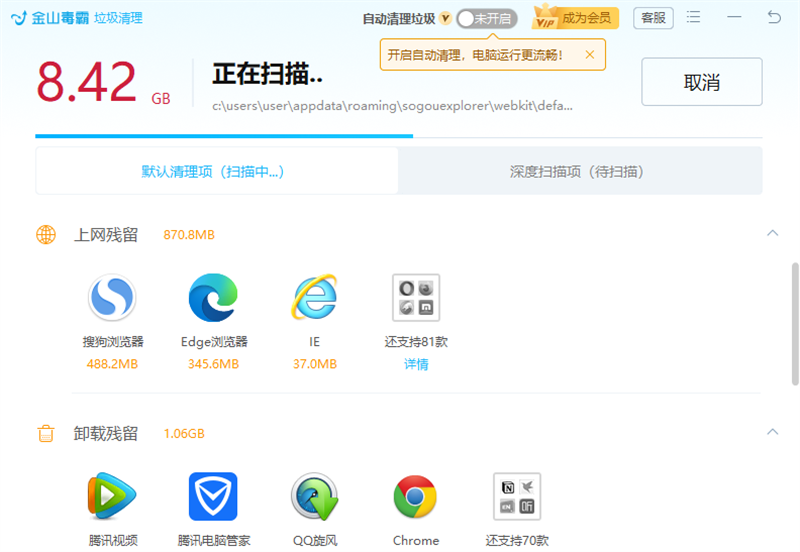Click the 还支持70款 apps group icon

516,497
